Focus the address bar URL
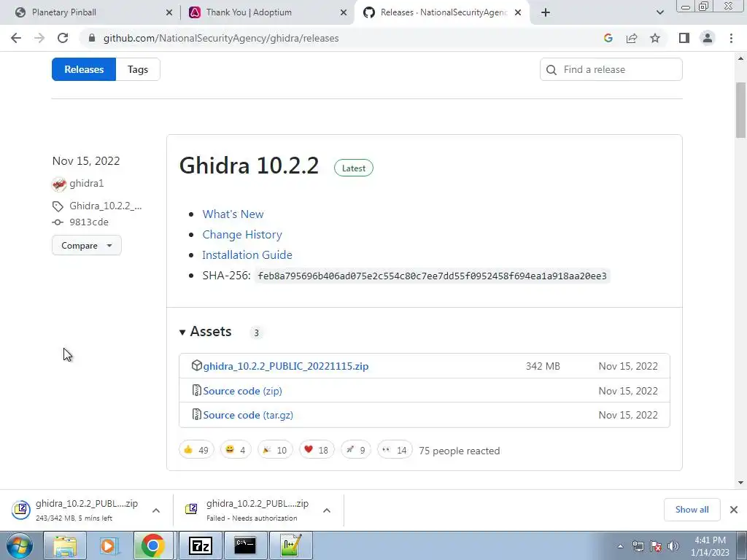Viewport: 747px width, 560px height. coord(221,38)
